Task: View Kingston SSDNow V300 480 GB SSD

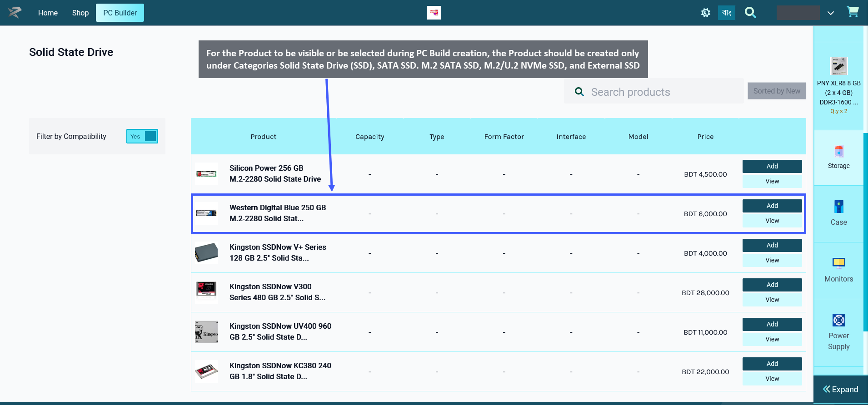Action: [x=772, y=300]
